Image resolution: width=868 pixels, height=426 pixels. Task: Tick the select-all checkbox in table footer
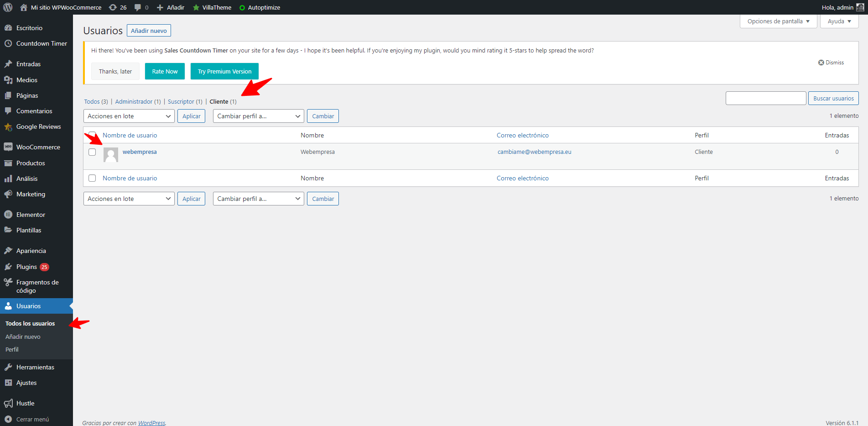[x=92, y=178]
